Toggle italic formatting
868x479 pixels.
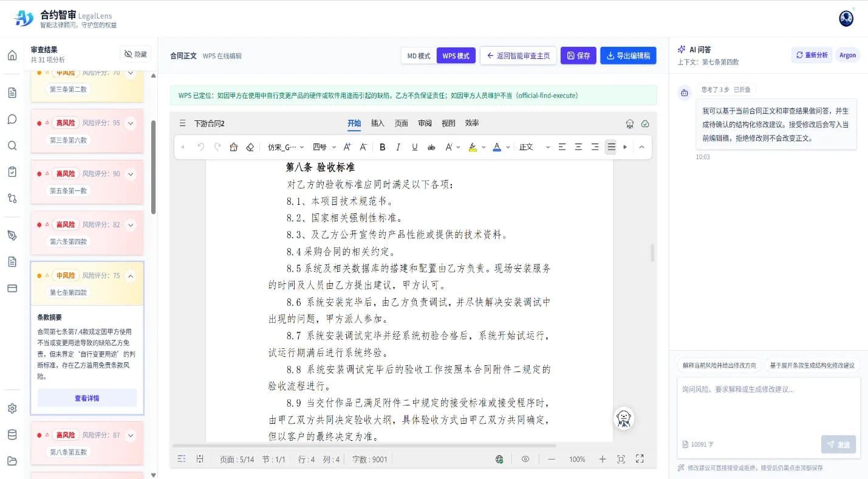tap(398, 147)
